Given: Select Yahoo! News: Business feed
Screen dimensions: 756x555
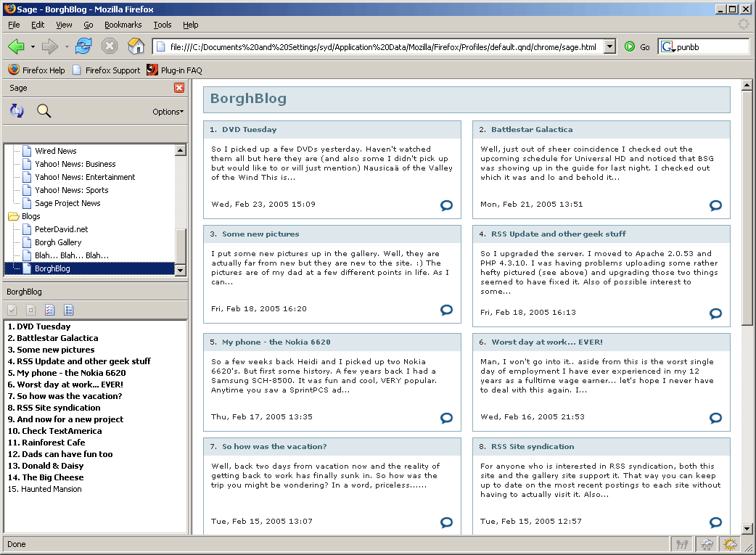Looking at the screenshot, I should click(x=75, y=164).
